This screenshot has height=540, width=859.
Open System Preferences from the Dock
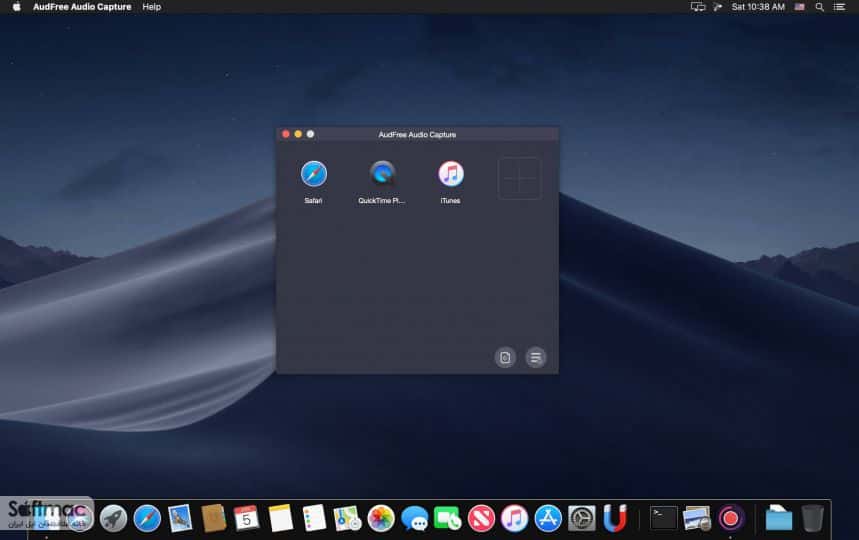(x=581, y=518)
